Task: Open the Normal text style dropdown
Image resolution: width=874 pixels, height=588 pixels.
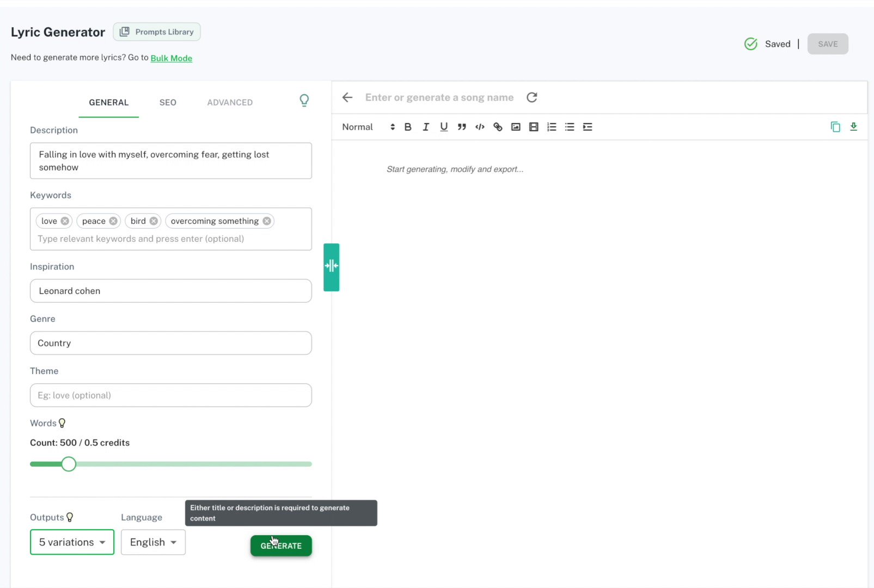Action: [x=368, y=127]
